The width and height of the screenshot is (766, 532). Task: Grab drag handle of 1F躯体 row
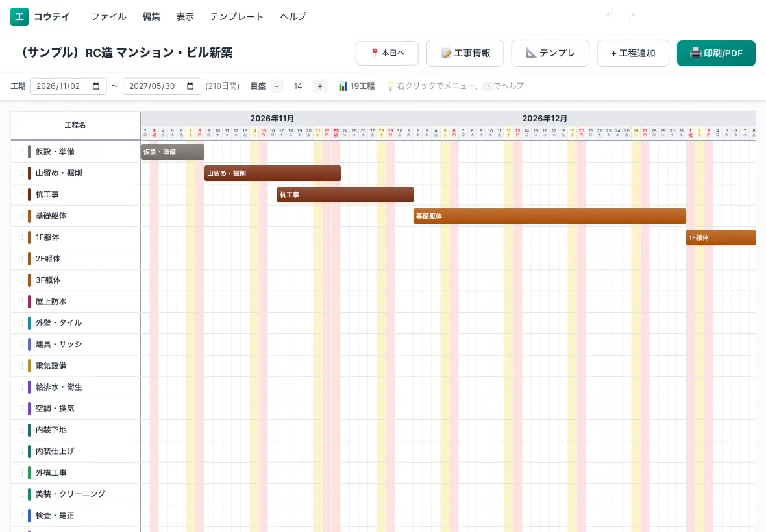[21, 237]
